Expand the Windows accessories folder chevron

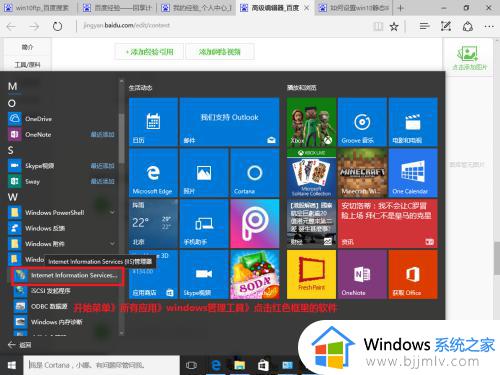pyautogui.click(x=112, y=244)
